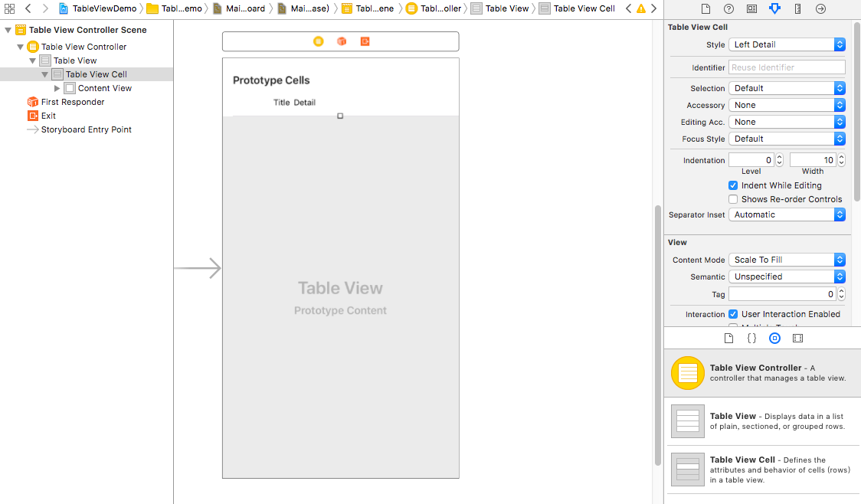Expand Content View in the outline
Screen dimensions: 861x504
(57, 88)
